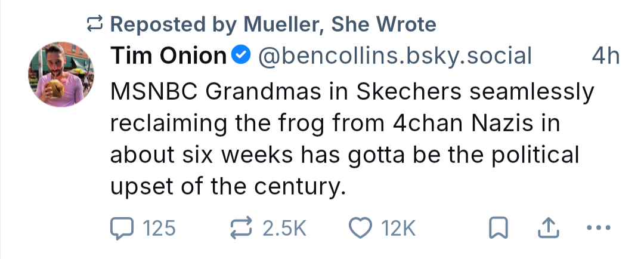
Task: Click the share upload arrow icon
Action: click(547, 228)
